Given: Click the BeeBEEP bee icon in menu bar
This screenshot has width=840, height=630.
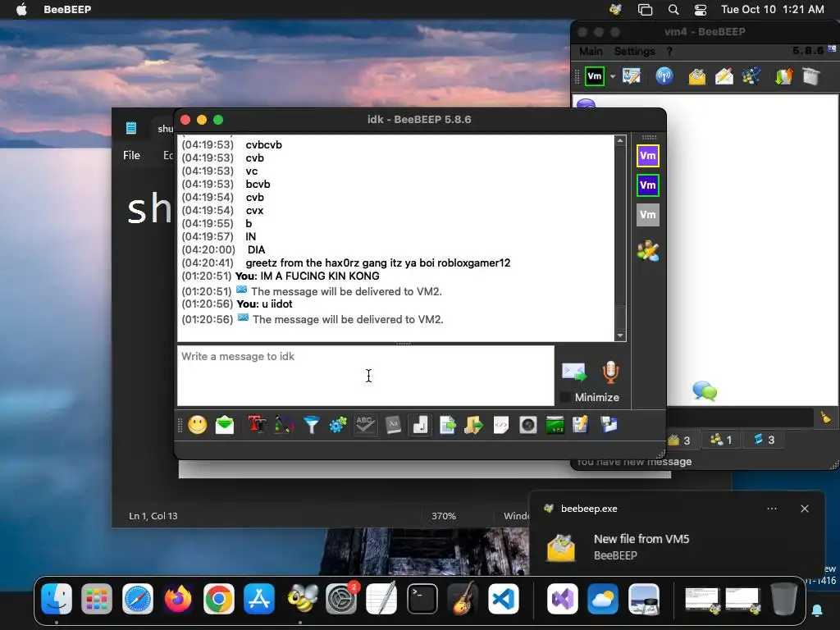Looking at the screenshot, I should click(615, 9).
